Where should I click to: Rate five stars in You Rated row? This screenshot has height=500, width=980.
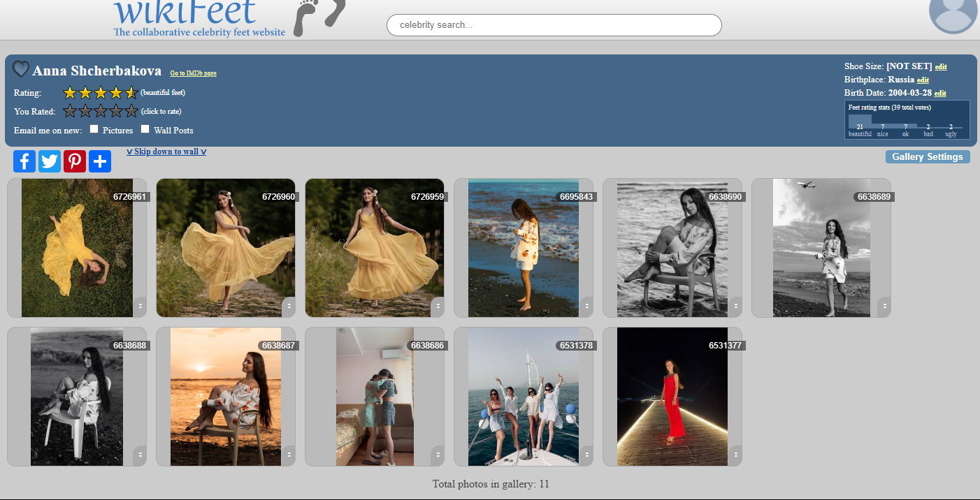pos(131,111)
